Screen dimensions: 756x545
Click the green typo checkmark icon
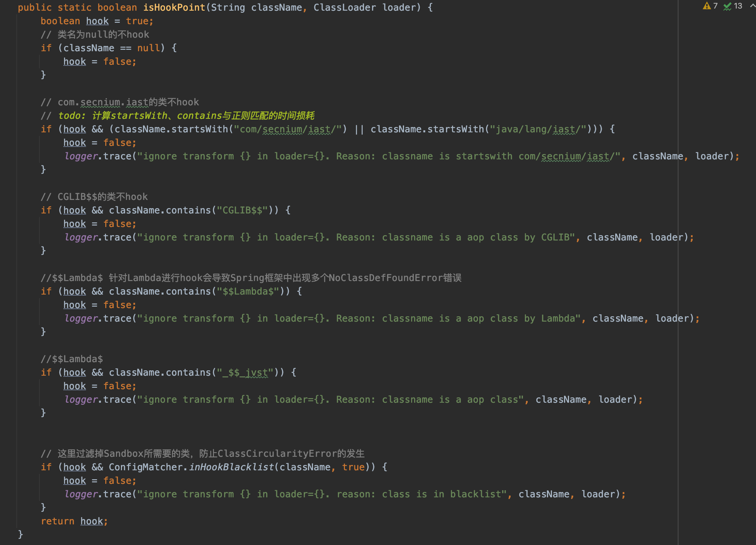tap(727, 6)
